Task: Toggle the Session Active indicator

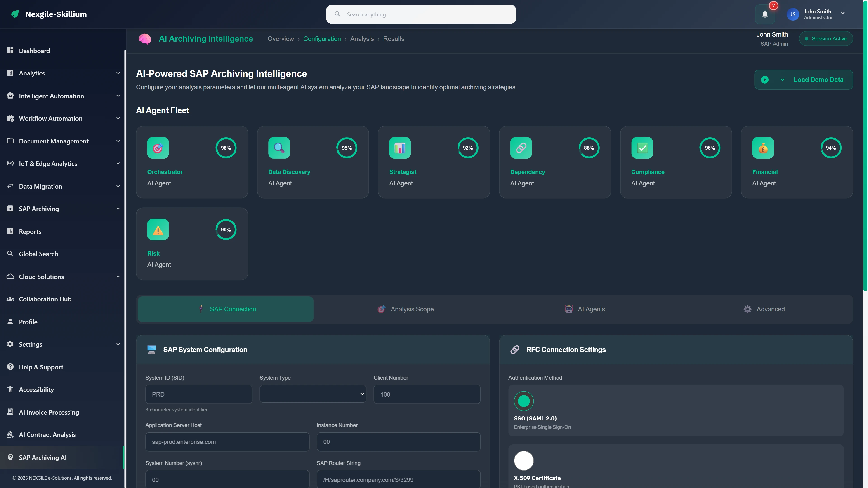Action: (826, 38)
